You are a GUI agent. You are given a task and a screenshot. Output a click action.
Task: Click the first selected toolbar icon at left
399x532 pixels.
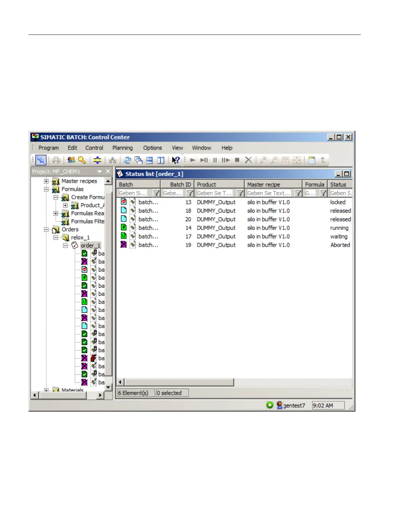[41, 160]
